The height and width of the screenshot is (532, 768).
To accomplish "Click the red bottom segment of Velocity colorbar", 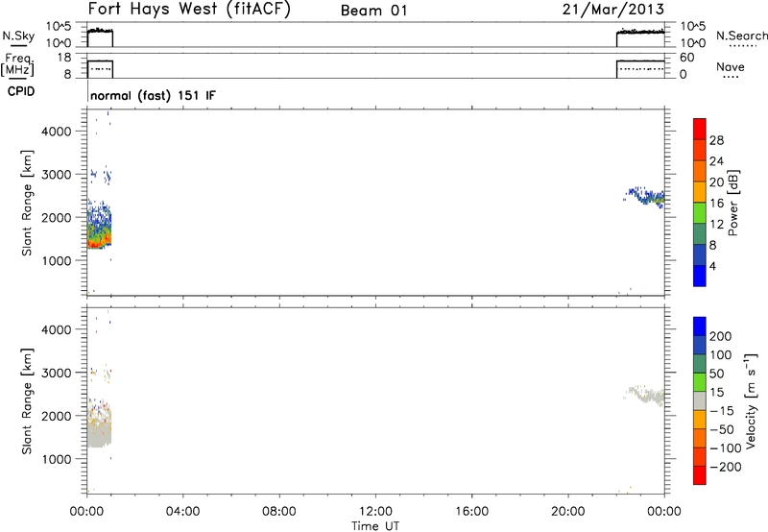I will point(700,475).
